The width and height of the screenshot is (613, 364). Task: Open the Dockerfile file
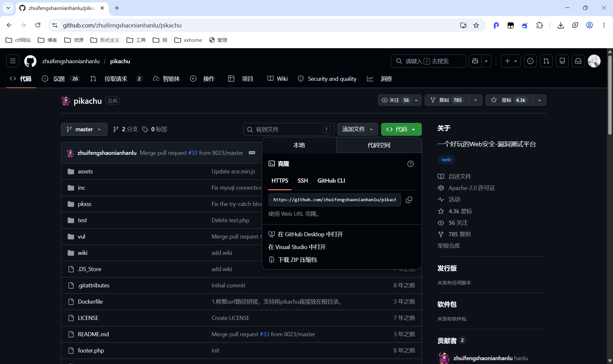pos(90,302)
